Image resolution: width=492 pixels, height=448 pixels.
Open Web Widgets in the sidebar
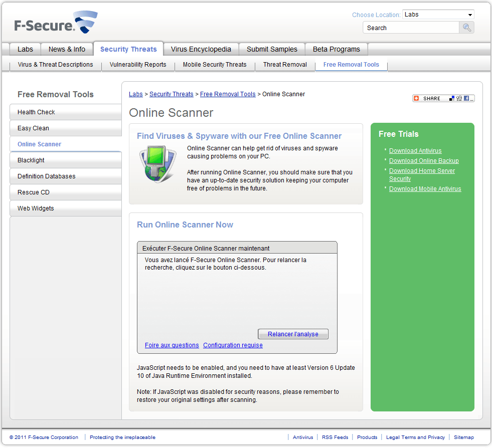(66, 208)
